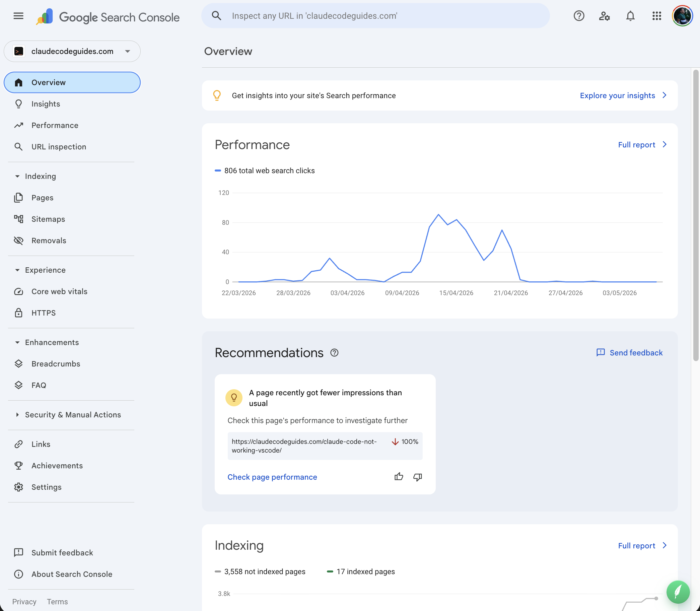Open Indexing Full report link
Image resolution: width=700 pixels, height=611 pixels.
point(637,546)
